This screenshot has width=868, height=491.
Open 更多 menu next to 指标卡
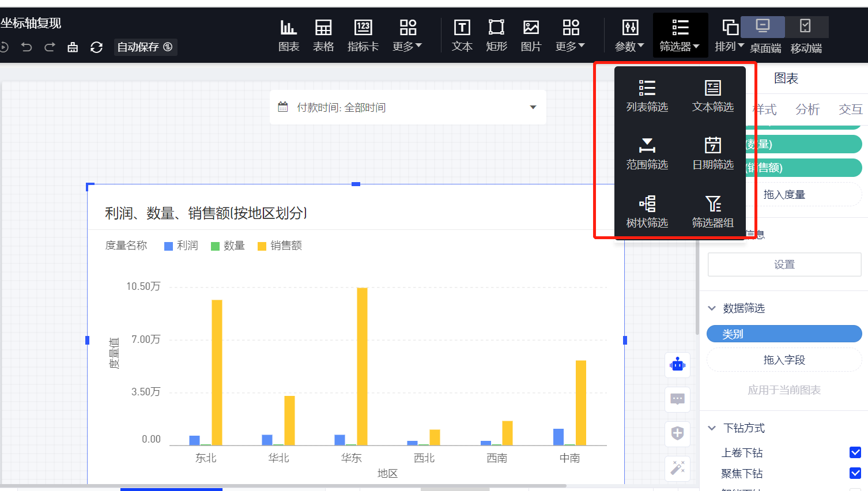point(407,36)
